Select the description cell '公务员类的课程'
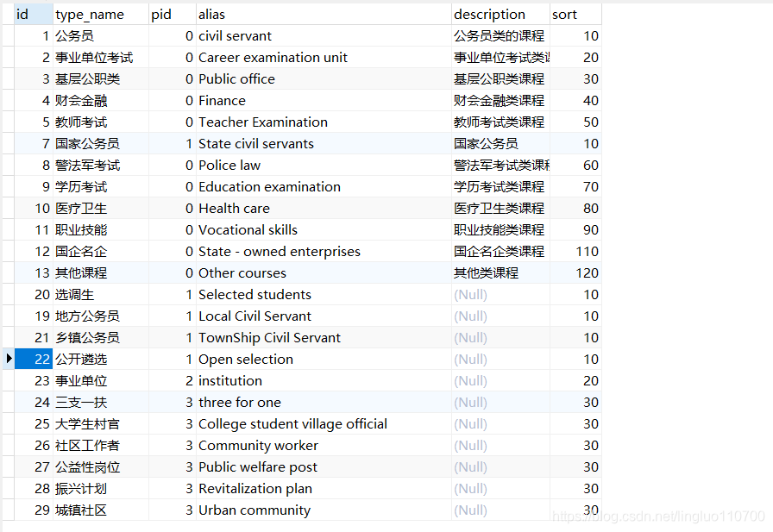Screen dimensions: 773x532 [500, 36]
